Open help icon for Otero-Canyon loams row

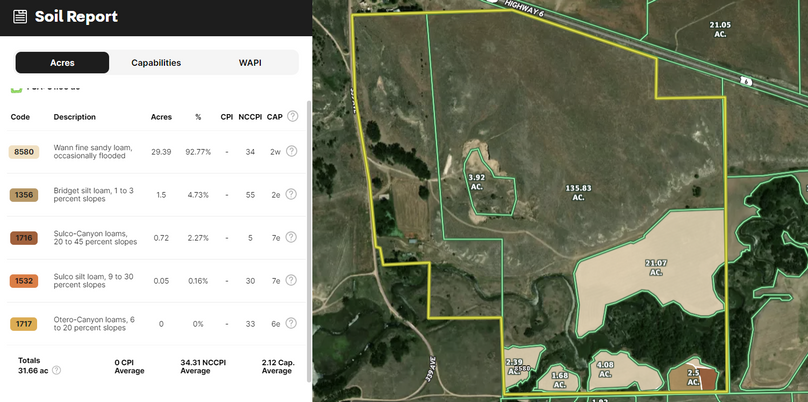tap(292, 324)
